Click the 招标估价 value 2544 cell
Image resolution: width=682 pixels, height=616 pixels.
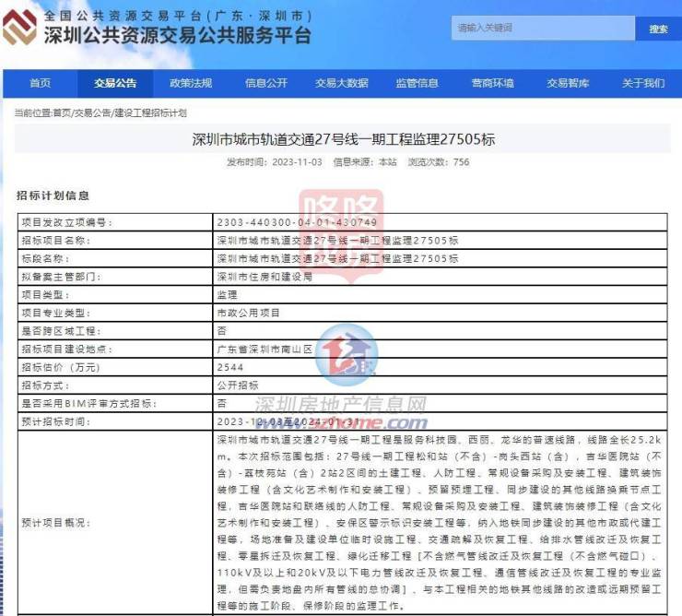click(x=229, y=366)
